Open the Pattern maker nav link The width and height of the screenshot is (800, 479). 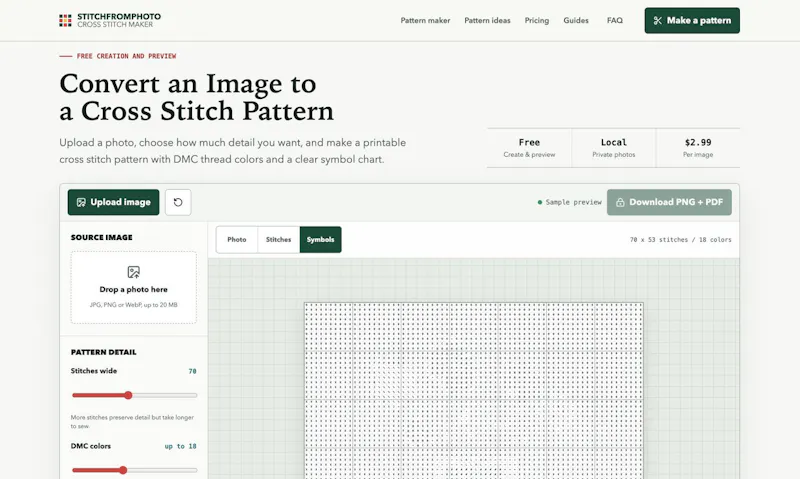pyautogui.click(x=425, y=20)
